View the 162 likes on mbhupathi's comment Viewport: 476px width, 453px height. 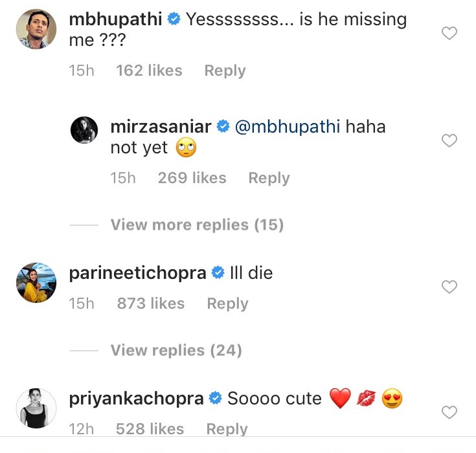(x=149, y=71)
